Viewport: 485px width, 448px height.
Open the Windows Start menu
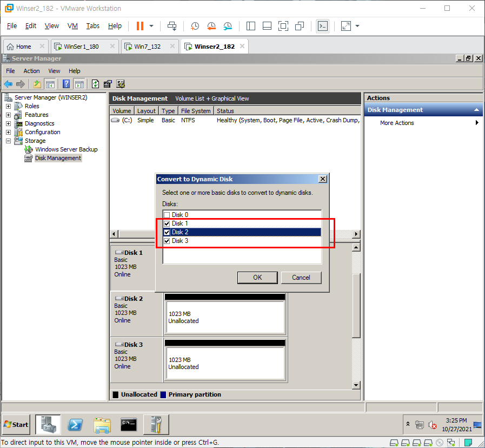(x=16, y=425)
